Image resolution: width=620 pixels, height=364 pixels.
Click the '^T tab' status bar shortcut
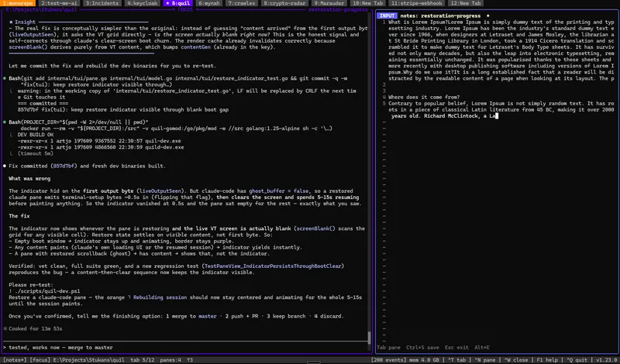(456, 360)
